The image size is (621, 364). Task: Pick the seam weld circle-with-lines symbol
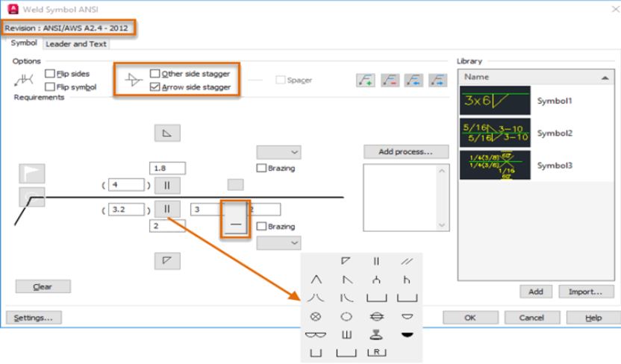pos(376,316)
